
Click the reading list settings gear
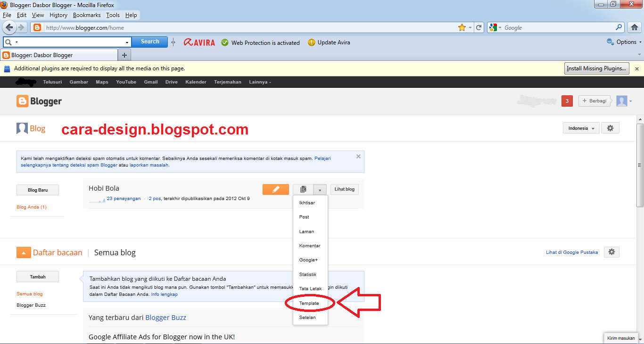[611, 252]
